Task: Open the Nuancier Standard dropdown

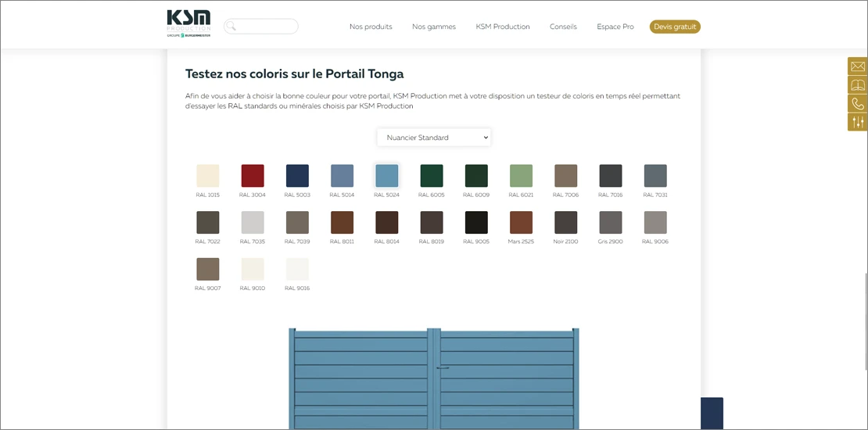Action: [x=434, y=138]
